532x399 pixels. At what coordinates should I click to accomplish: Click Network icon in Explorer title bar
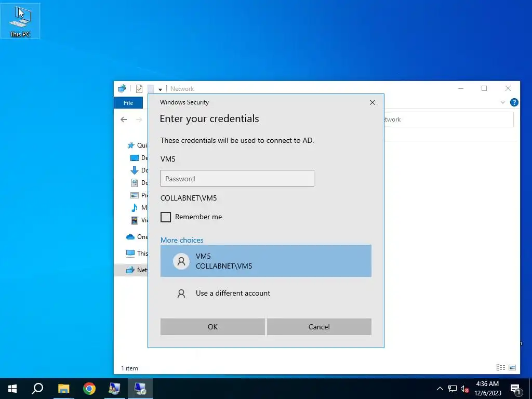tap(122, 88)
